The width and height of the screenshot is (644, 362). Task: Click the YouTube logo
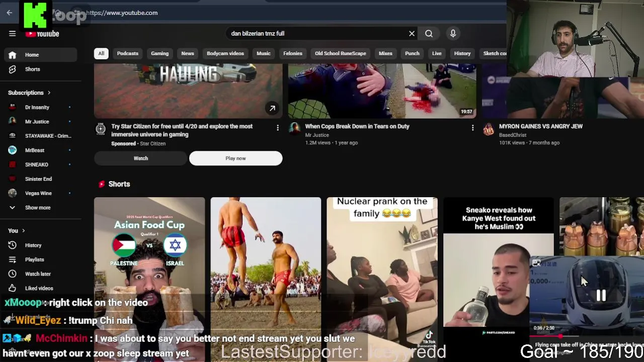coord(43,34)
